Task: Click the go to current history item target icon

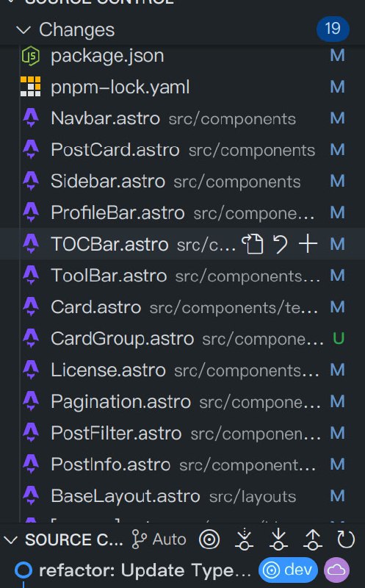Action: coord(209,540)
